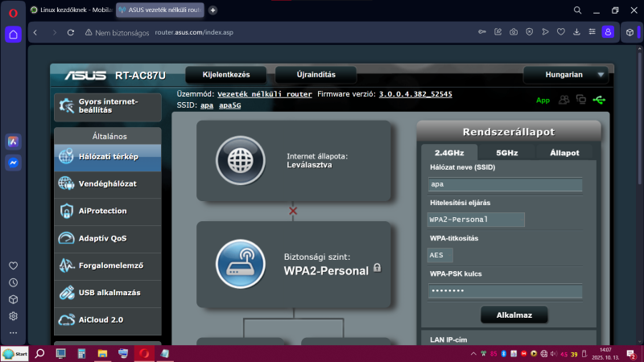
Task: Switch to the 5GHz tab
Action: point(507,153)
